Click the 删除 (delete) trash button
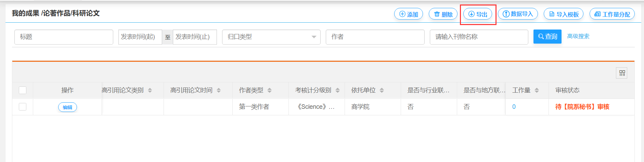The height and width of the screenshot is (162, 644). [443, 14]
